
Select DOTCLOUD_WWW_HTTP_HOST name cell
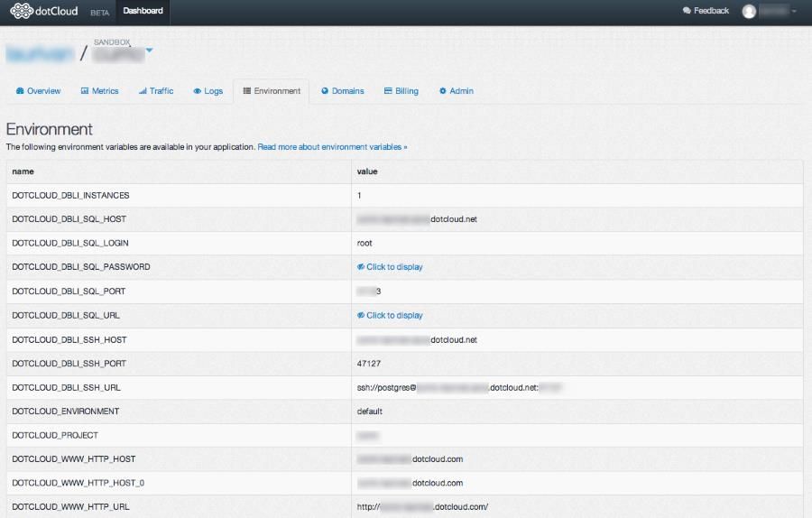(179, 459)
